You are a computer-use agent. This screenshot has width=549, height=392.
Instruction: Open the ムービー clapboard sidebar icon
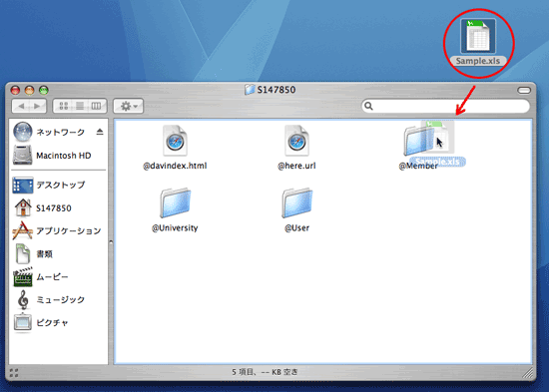click(x=23, y=277)
